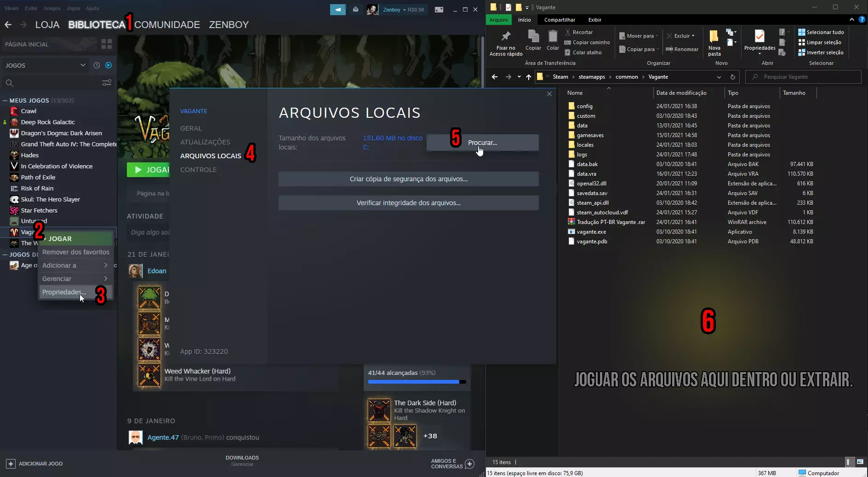Switch Explorer to large icons view
This screenshot has width=868, height=477.
(x=860, y=462)
